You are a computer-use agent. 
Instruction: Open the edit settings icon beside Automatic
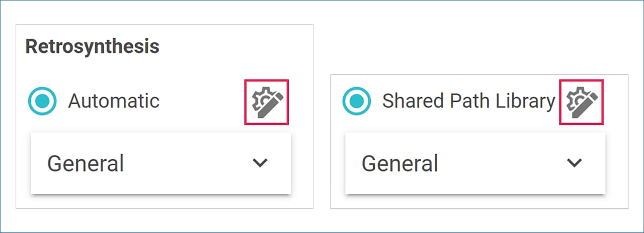[x=267, y=102]
